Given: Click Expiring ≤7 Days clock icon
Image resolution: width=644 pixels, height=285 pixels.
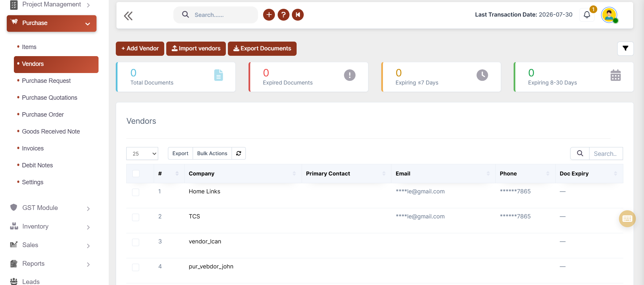Looking at the screenshot, I should point(482,75).
